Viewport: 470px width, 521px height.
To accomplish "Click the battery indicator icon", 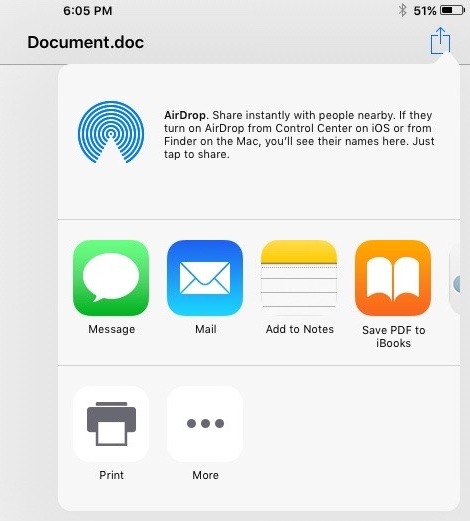I will coord(452,10).
